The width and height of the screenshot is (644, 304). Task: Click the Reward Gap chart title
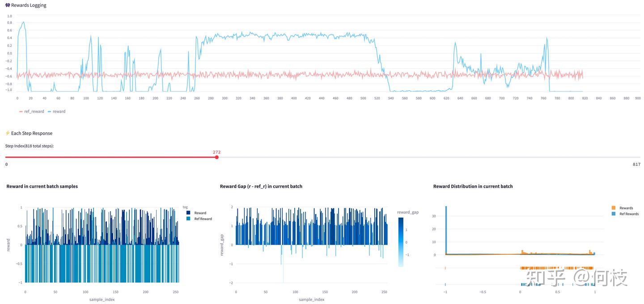pyautogui.click(x=261, y=186)
